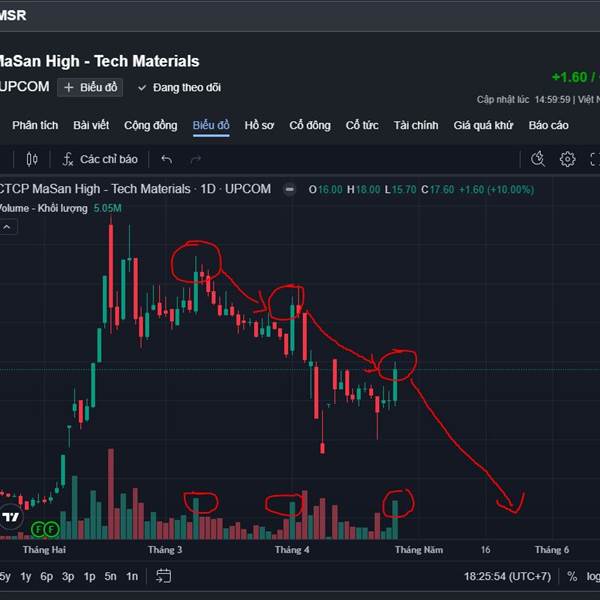Set chart range to 3p
The image size is (600, 600).
click(x=68, y=576)
